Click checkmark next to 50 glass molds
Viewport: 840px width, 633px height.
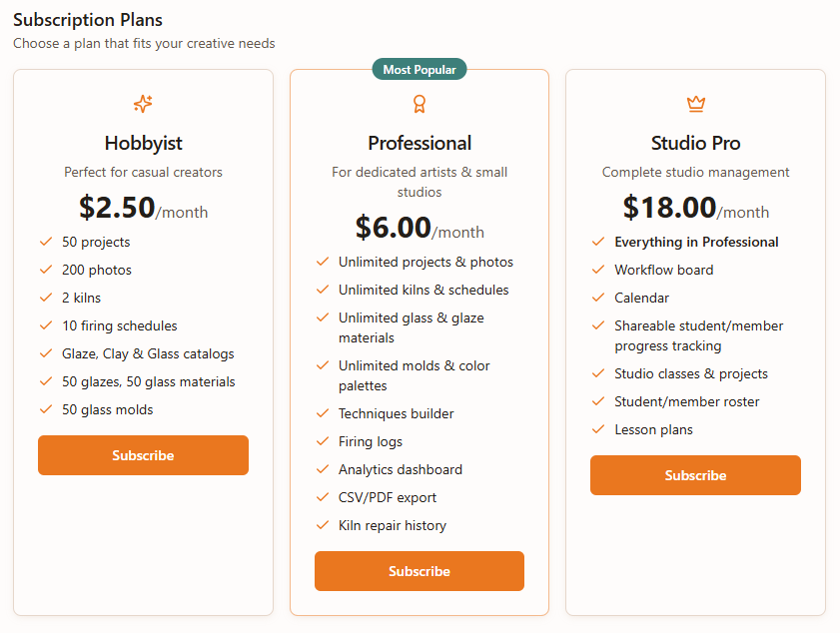tap(46, 409)
